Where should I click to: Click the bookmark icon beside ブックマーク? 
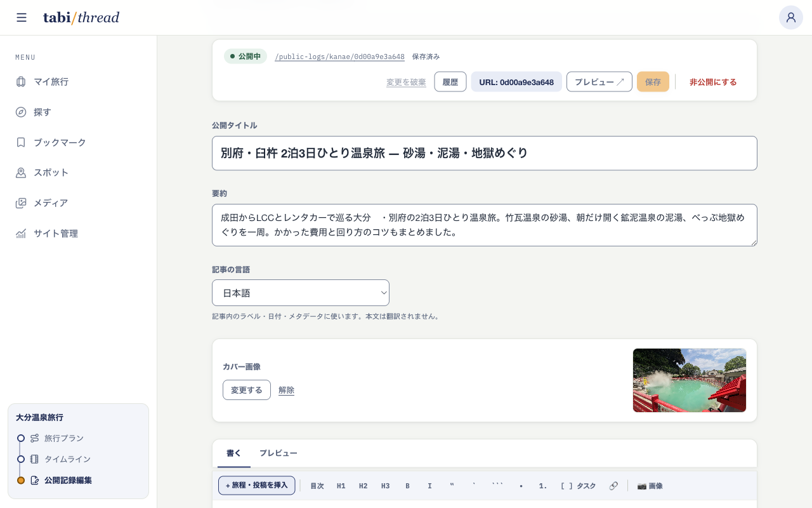coord(21,142)
